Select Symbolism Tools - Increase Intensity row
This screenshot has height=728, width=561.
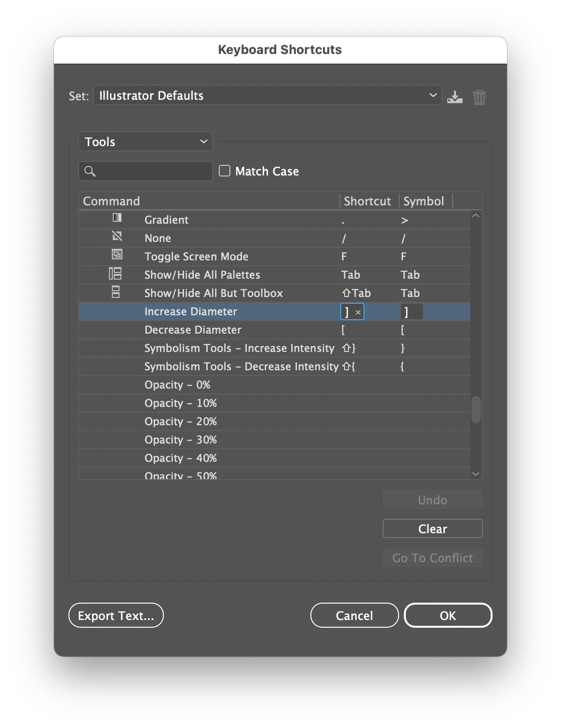coord(275,348)
